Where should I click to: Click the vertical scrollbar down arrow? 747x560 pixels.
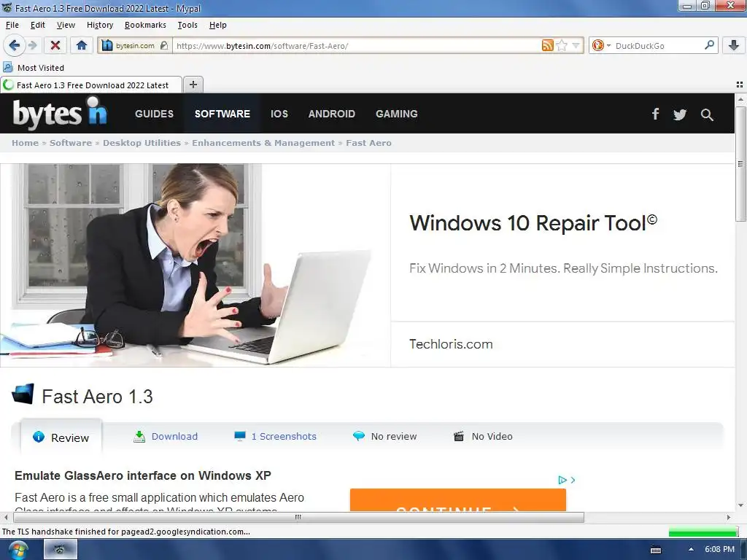[x=740, y=505]
